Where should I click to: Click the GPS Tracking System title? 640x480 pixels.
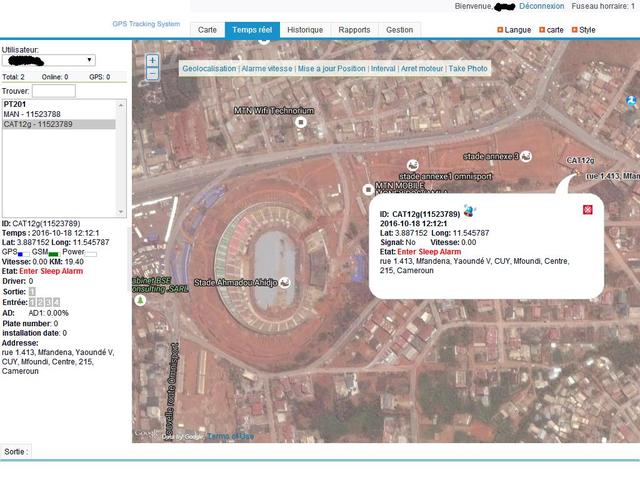tap(146, 24)
